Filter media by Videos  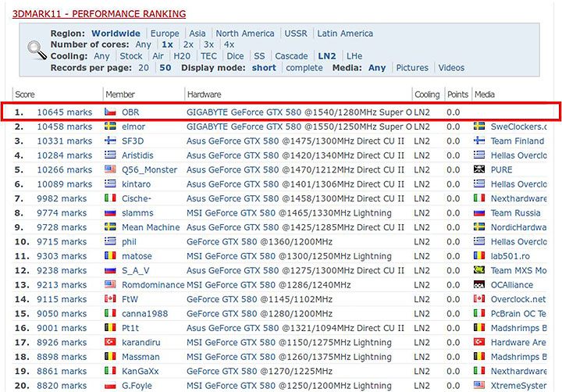coord(451,67)
